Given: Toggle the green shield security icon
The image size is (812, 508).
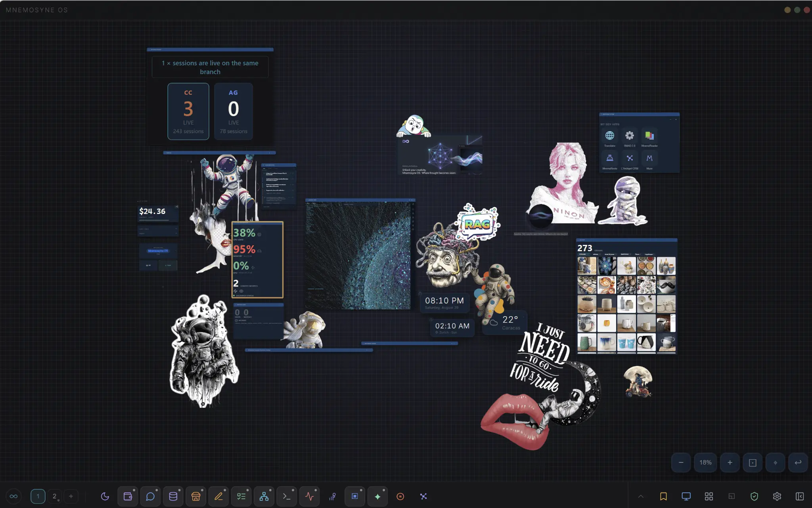Looking at the screenshot, I should pos(755,496).
